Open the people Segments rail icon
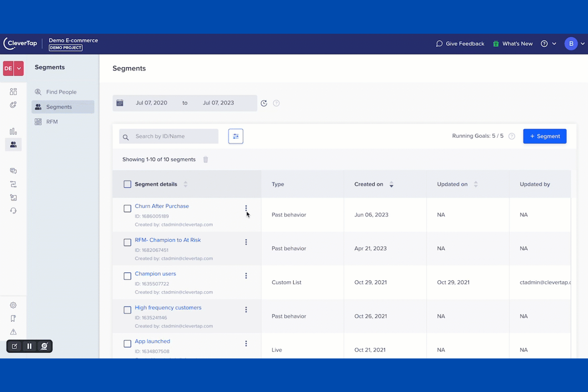The width and height of the screenshot is (588, 392). coord(13,145)
